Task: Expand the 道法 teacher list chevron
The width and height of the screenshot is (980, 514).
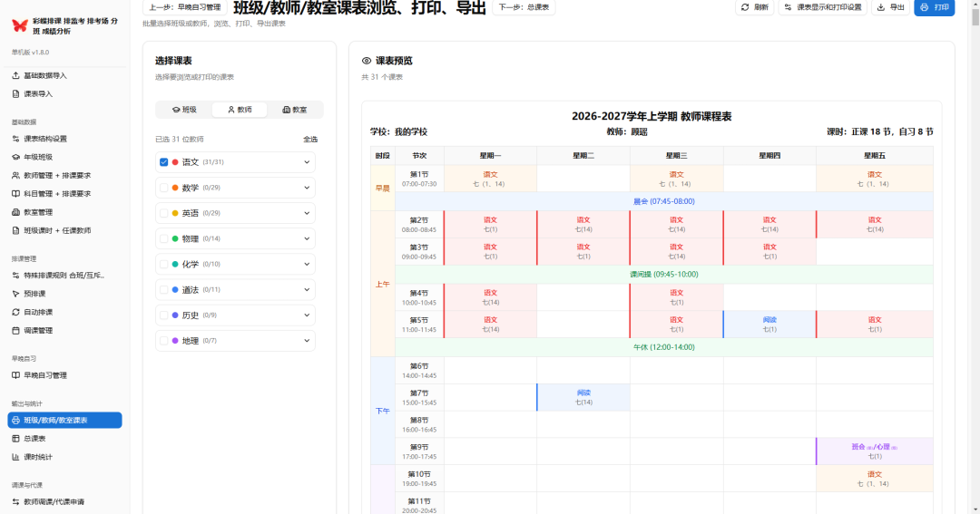Action: coord(307,290)
